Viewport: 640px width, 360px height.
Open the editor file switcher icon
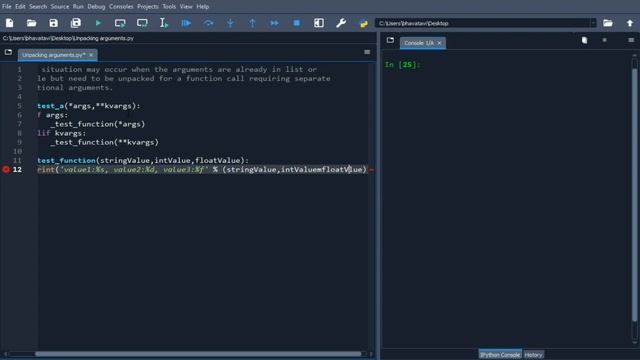coord(8,52)
